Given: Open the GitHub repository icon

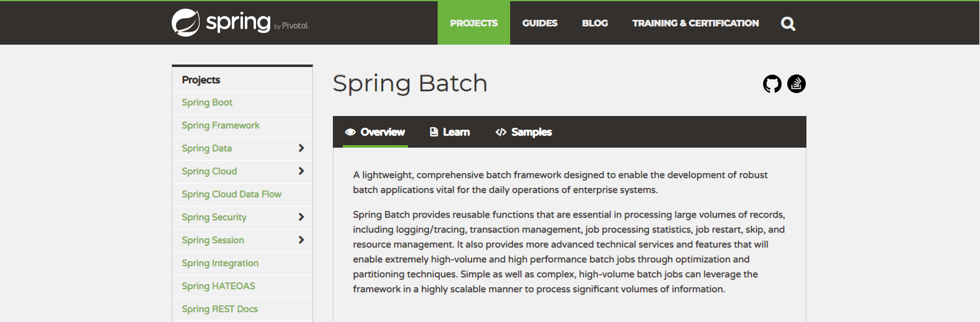Looking at the screenshot, I should click(772, 84).
